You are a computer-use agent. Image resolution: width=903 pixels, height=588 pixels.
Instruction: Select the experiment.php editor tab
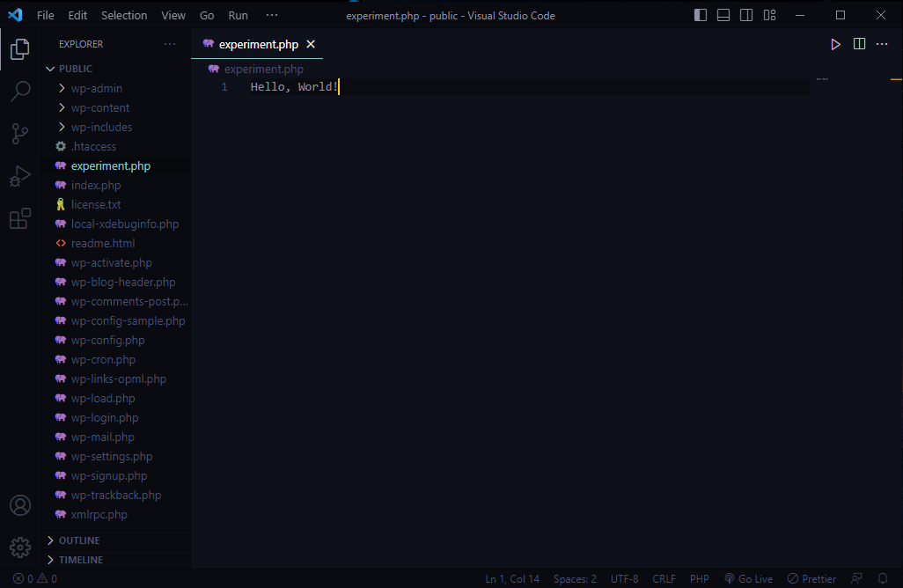(x=259, y=44)
